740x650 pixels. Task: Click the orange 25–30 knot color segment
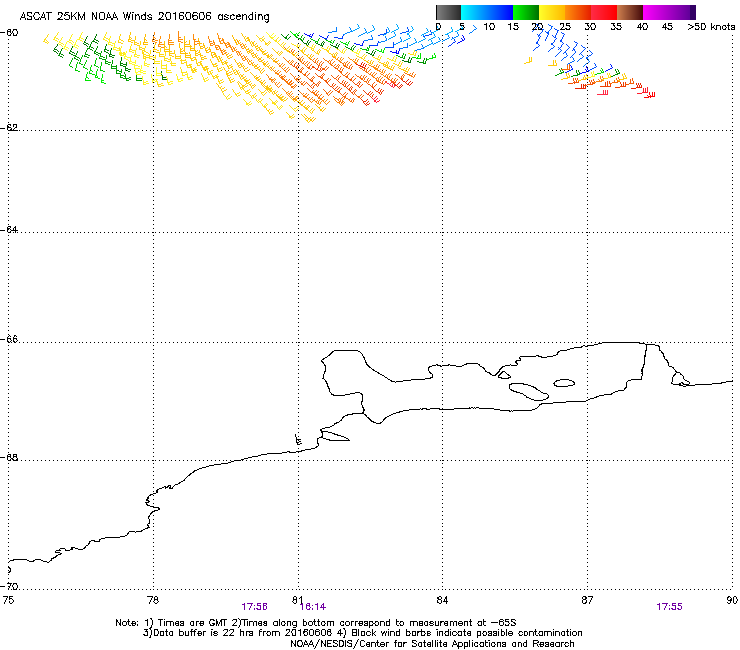point(578,12)
